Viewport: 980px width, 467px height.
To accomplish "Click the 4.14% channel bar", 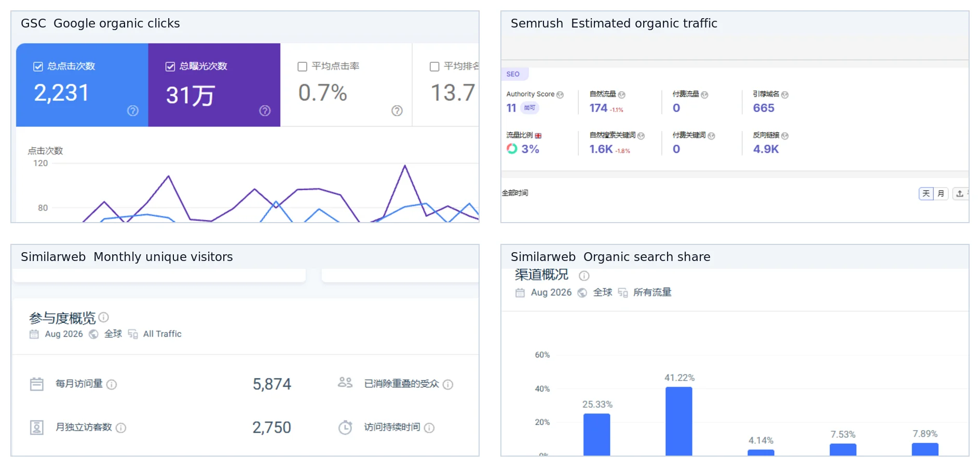I will [761, 453].
